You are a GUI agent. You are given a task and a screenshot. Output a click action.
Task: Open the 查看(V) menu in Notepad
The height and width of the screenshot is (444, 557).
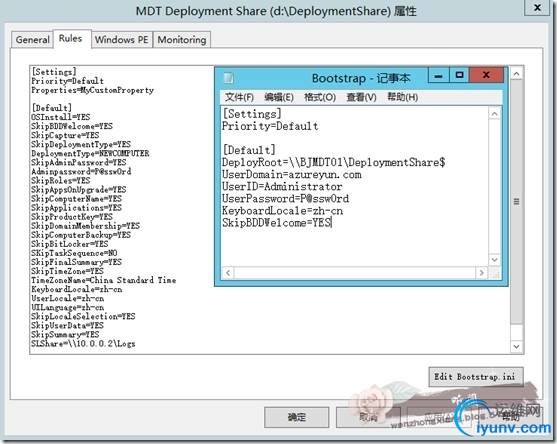click(361, 97)
